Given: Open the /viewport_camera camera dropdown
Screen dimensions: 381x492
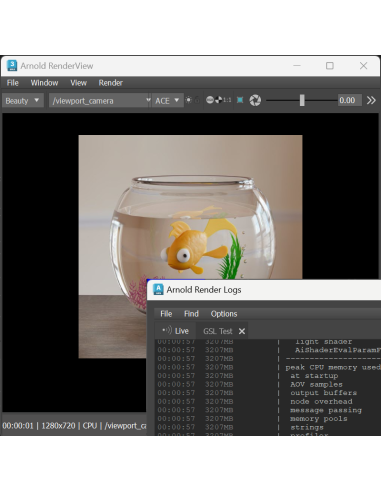Looking at the screenshot, I should click(x=100, y=100).
